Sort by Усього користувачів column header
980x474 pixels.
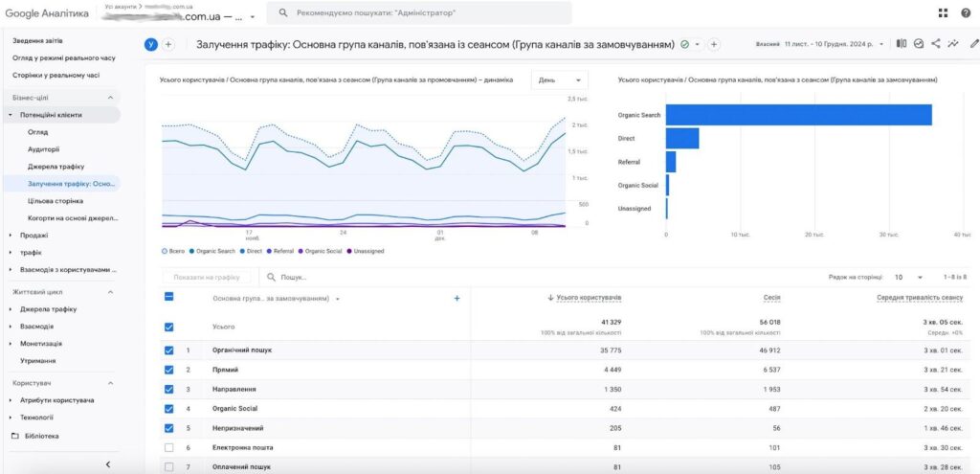point(589,298)
